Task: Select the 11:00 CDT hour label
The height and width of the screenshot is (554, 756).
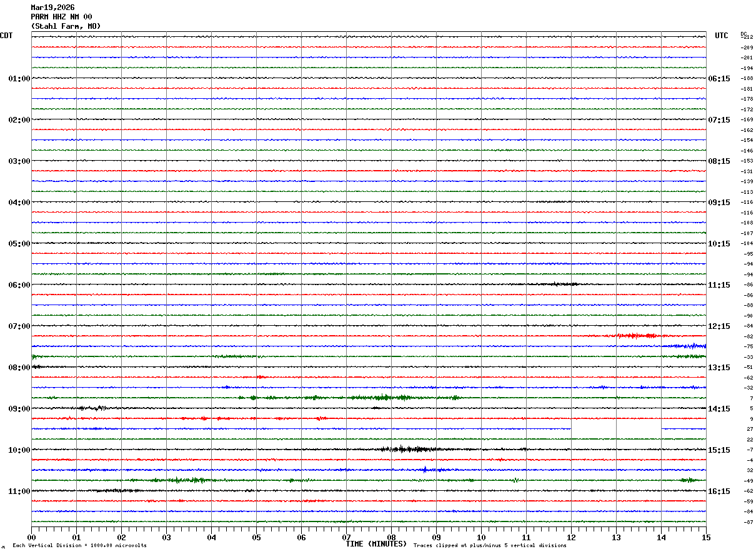Action: tap(19, 491)
